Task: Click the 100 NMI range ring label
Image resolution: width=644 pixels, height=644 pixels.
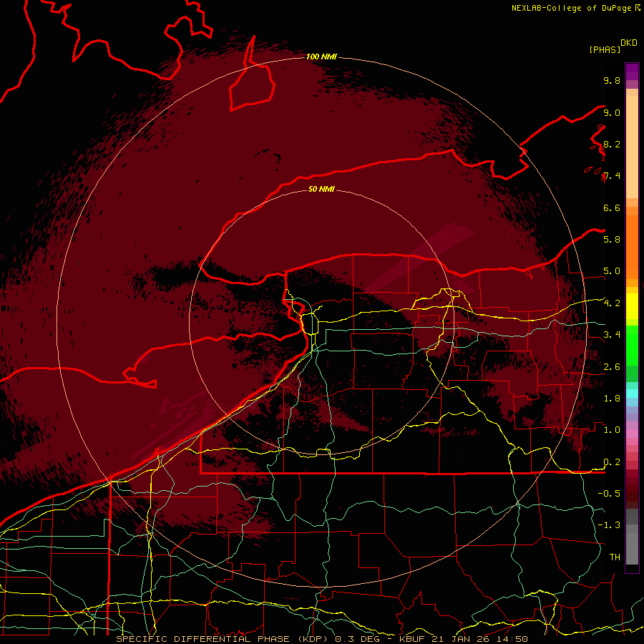Action: click(321, 57)
